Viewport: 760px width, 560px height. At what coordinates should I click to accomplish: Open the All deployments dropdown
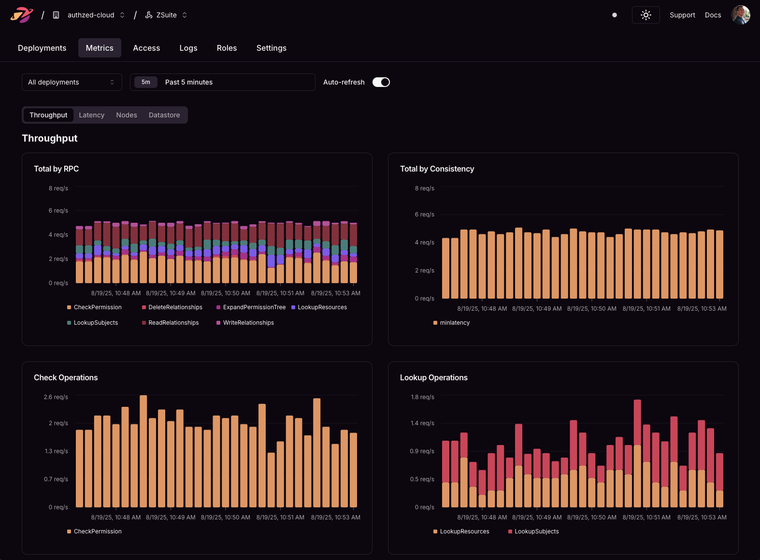point(72,82)
